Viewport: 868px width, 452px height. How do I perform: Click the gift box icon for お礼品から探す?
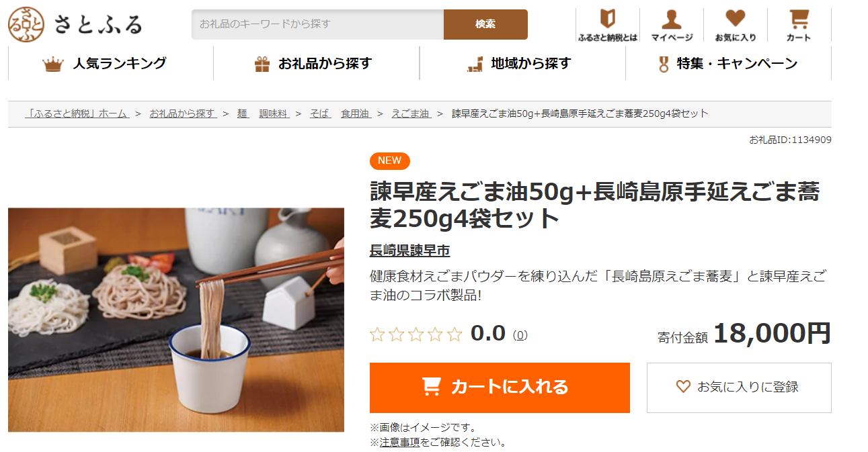tap(262, 64)
